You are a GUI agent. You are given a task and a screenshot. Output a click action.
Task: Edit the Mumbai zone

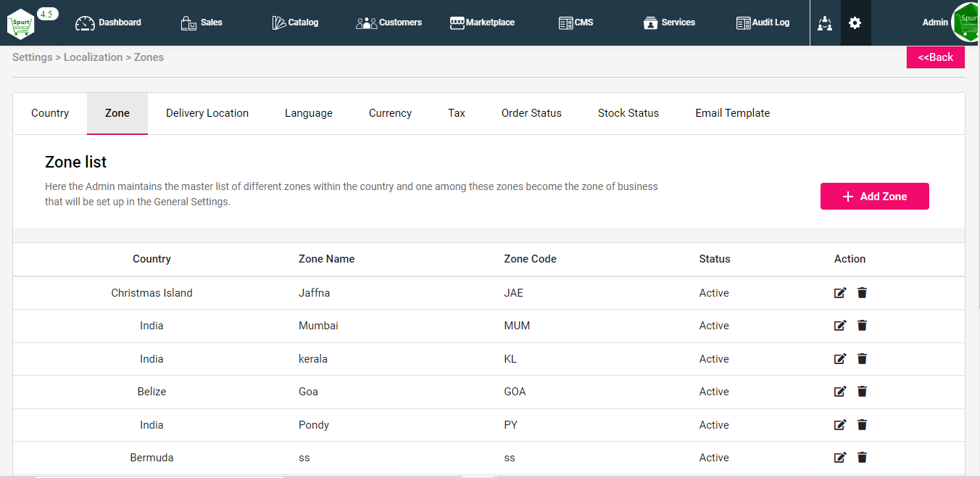(x=840, y=326)
